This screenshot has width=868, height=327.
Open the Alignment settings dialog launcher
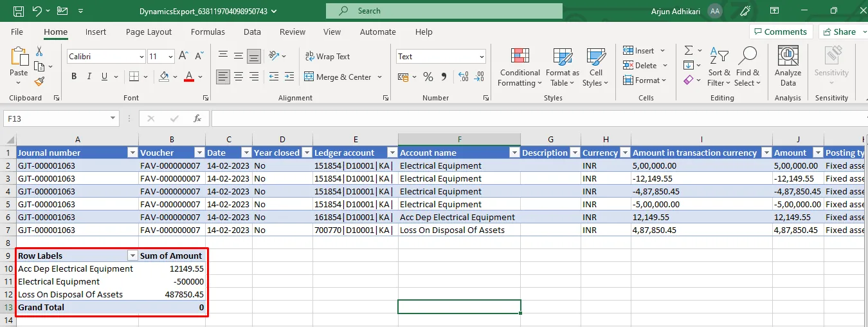click(x=386, y=98)
